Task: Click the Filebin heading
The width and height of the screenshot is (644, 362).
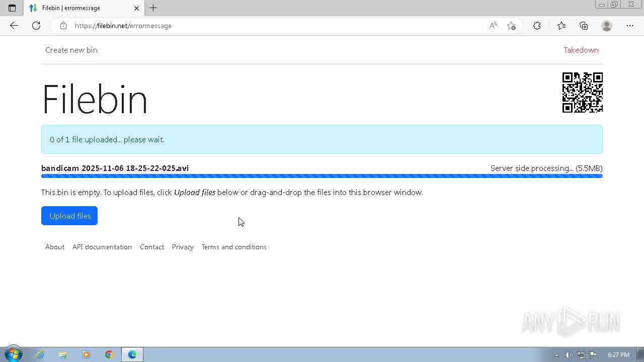Action: [x=95, y=99]
